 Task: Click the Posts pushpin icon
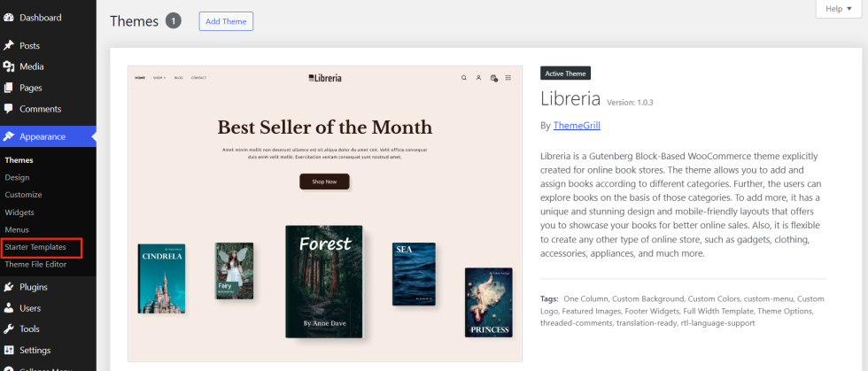[x=9, y=45]
